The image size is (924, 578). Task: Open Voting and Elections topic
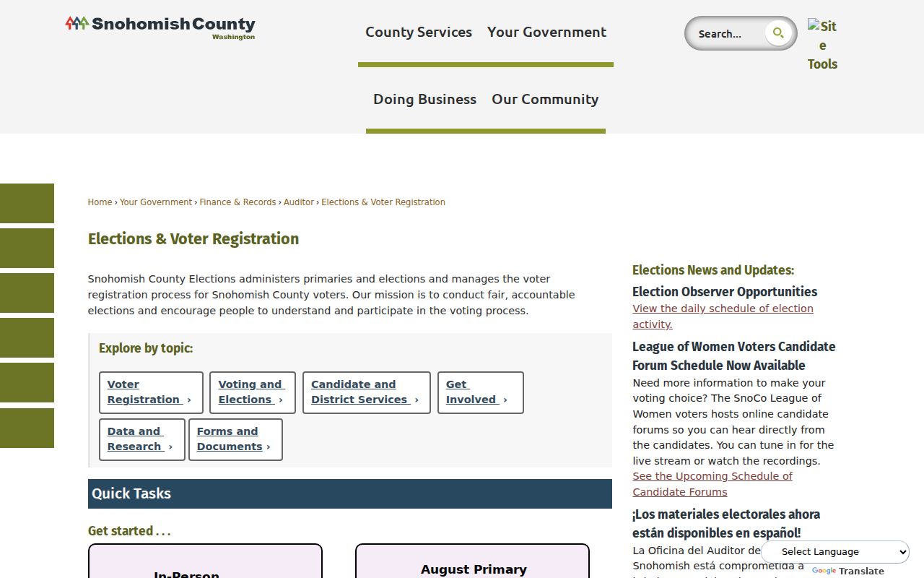point(253,392)
